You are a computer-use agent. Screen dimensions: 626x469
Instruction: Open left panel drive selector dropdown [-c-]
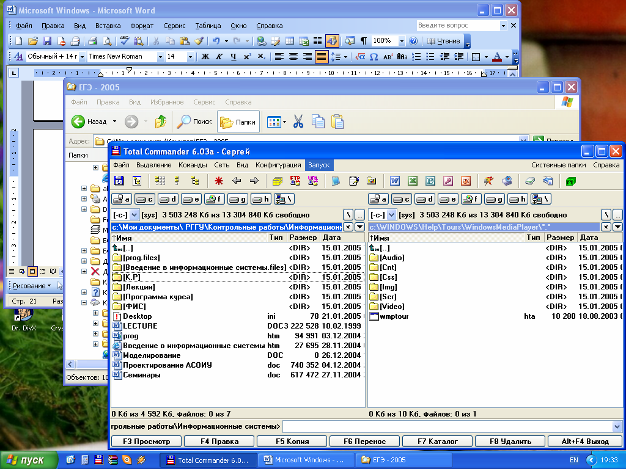click(x=125, y=214)
